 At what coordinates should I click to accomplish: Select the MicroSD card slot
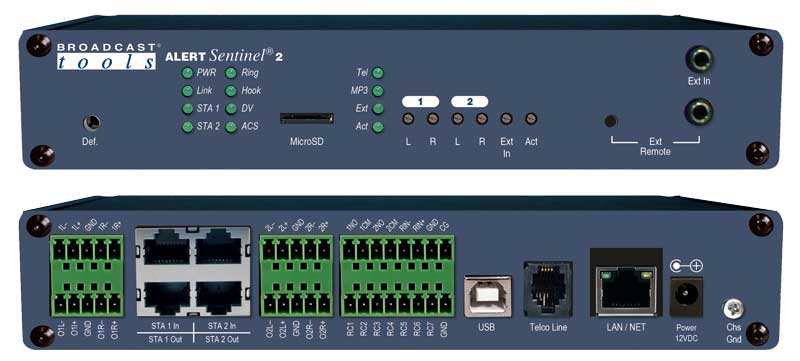point(307,119)
